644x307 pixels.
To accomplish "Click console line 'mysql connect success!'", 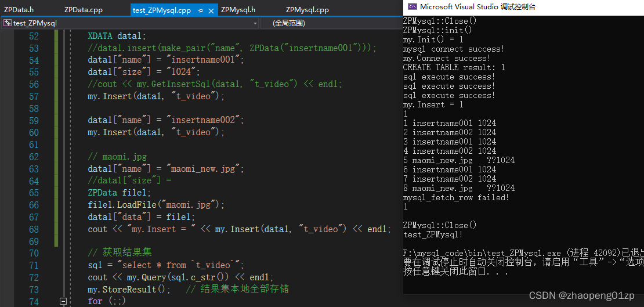I will 454,49.
